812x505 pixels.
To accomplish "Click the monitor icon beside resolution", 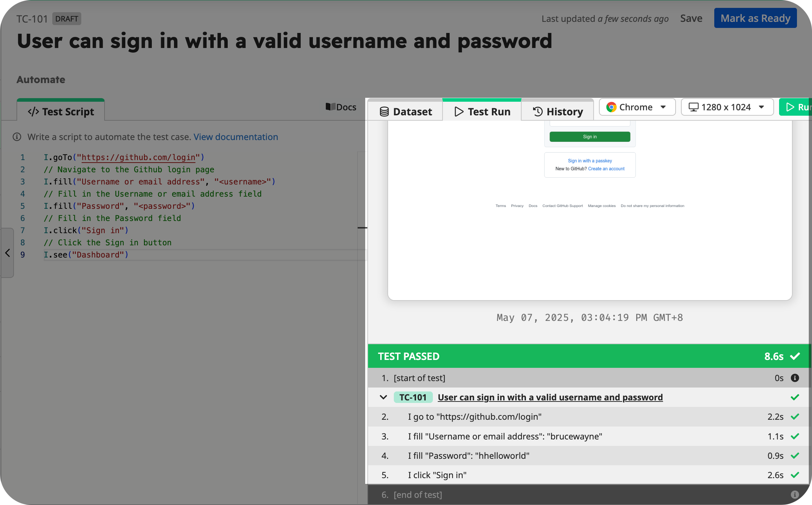I will 693,107.
